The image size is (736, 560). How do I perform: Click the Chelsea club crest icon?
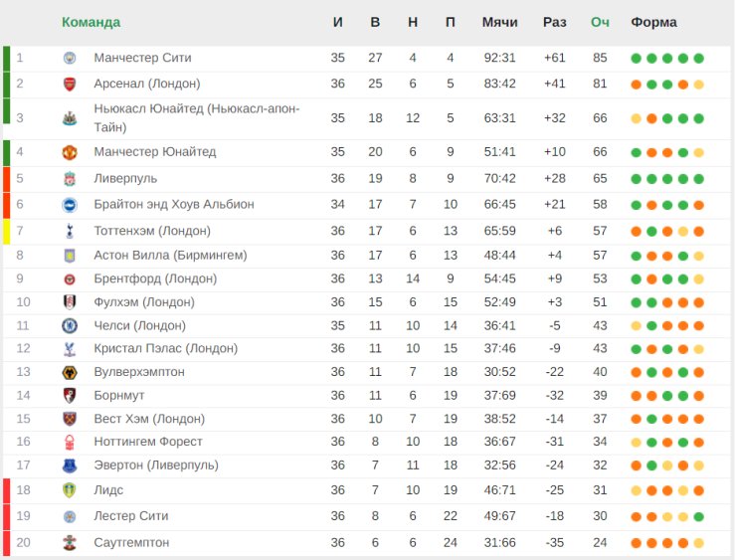70,326
